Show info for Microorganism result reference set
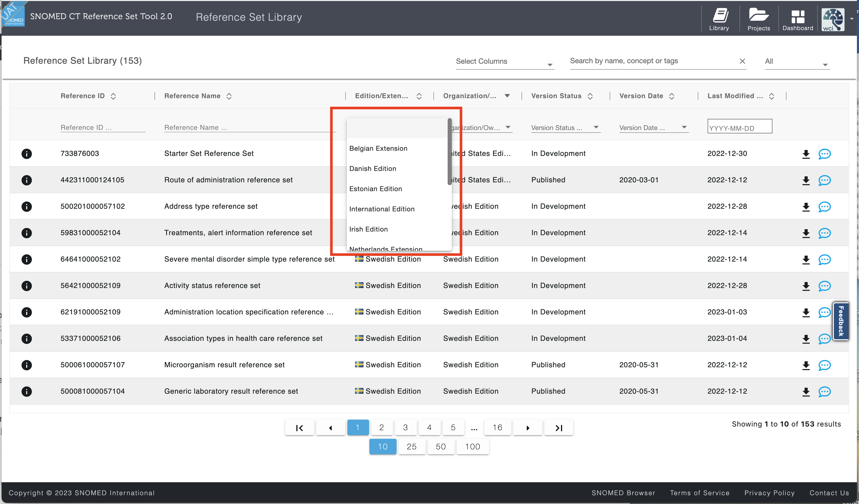The width and height of the screenshot is (859, 504). point(27,365)
